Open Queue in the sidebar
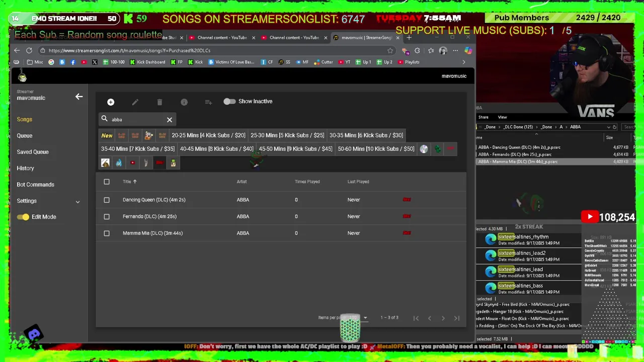The width and height of the screenshot is (644, 362). tap(24, 136)
